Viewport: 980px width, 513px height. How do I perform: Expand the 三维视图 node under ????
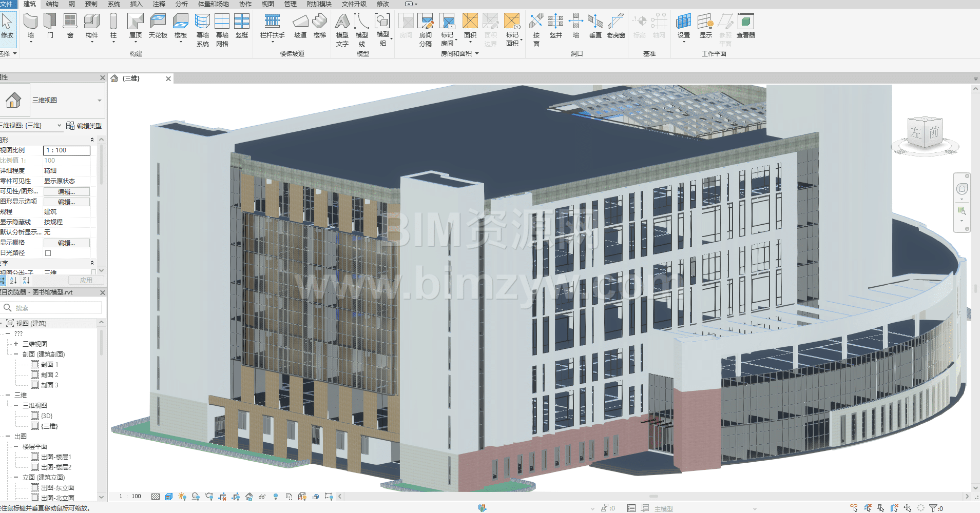click(16, 344)
